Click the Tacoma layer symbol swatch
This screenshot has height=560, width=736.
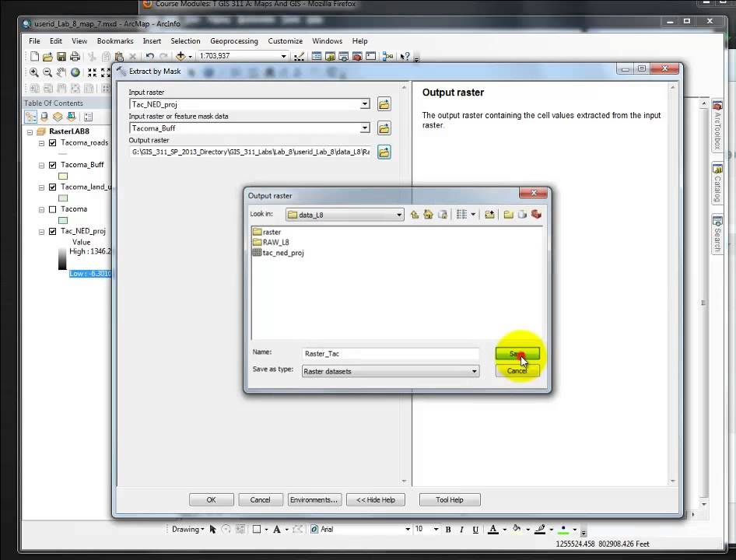[x=63, y=221]
